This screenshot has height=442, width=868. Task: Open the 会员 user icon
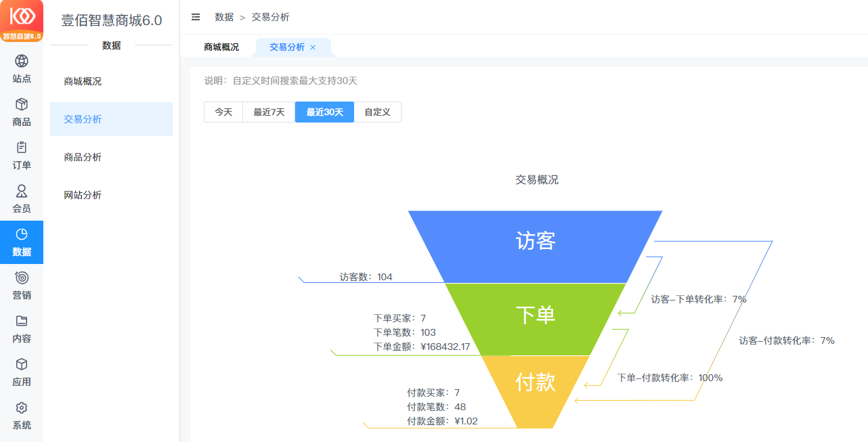[x=22, y=191]
